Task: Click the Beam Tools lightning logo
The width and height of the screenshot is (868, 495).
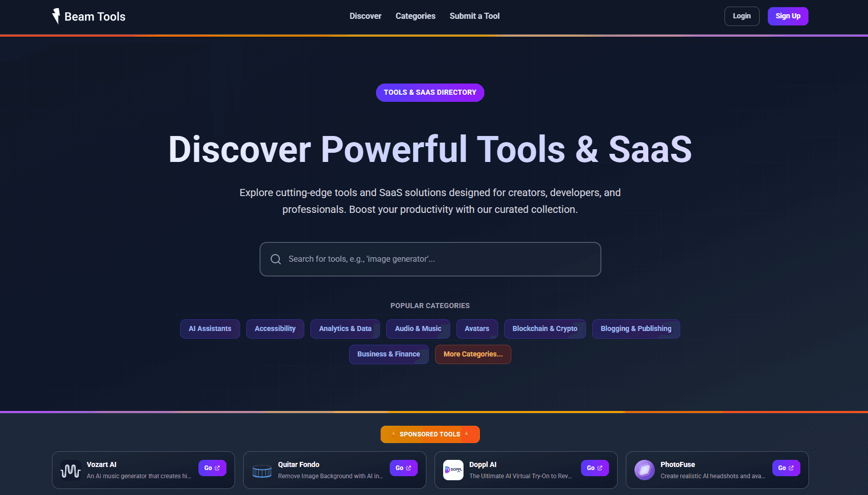Action: click(x=56, y=16)
